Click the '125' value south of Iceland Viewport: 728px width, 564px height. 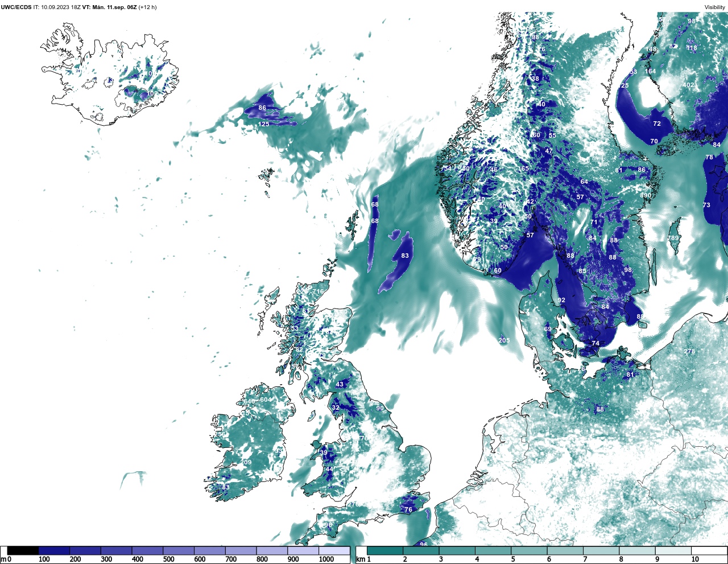pos(264,124)
